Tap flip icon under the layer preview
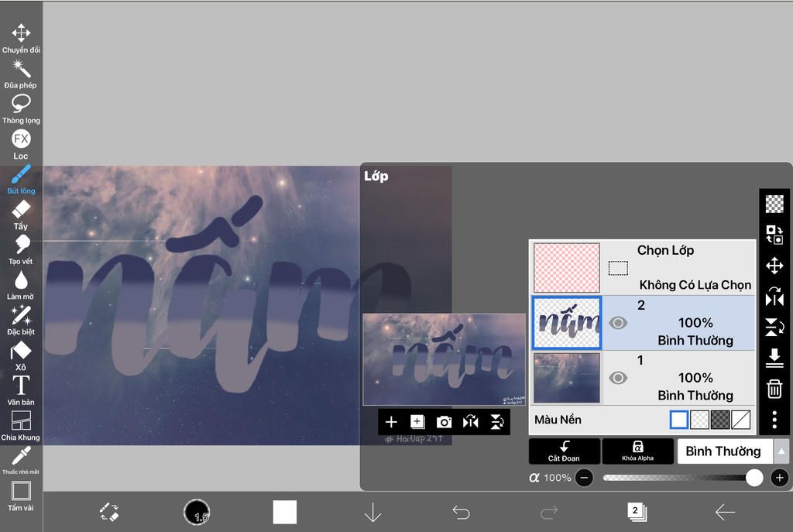Screen dimensions: 793x532 [x=470, y=422]
